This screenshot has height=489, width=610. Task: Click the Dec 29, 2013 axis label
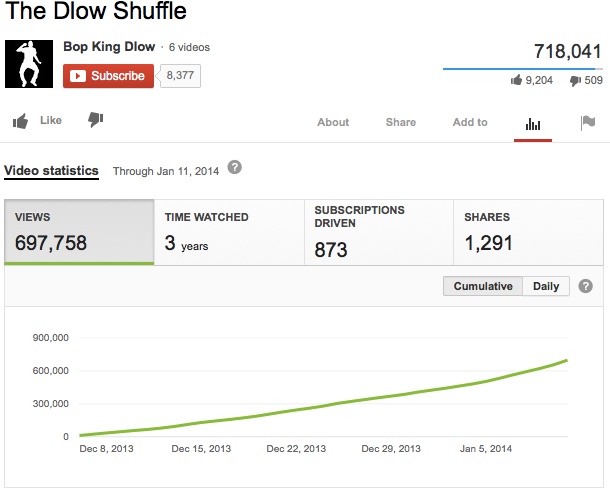391,449
